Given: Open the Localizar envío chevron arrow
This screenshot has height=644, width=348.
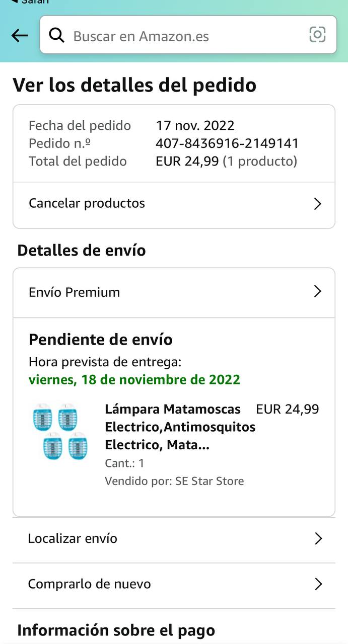Looking at the screenshot, I should point(318,539).
